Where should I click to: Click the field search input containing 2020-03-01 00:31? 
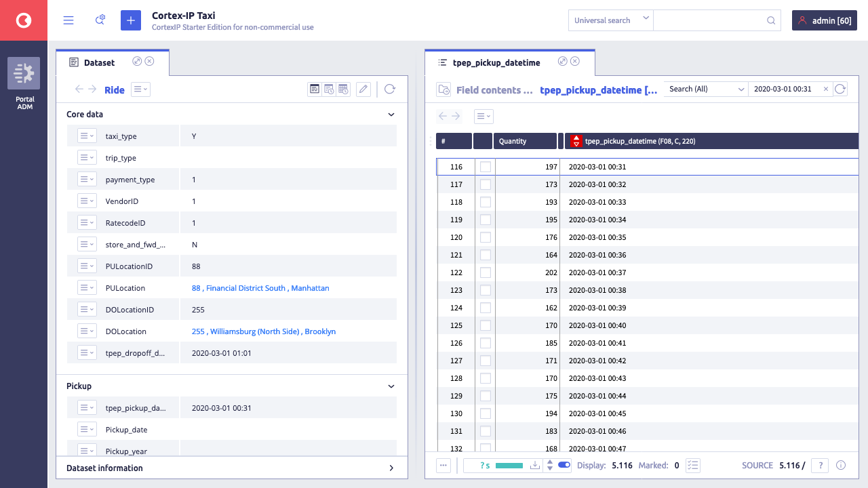785,89
